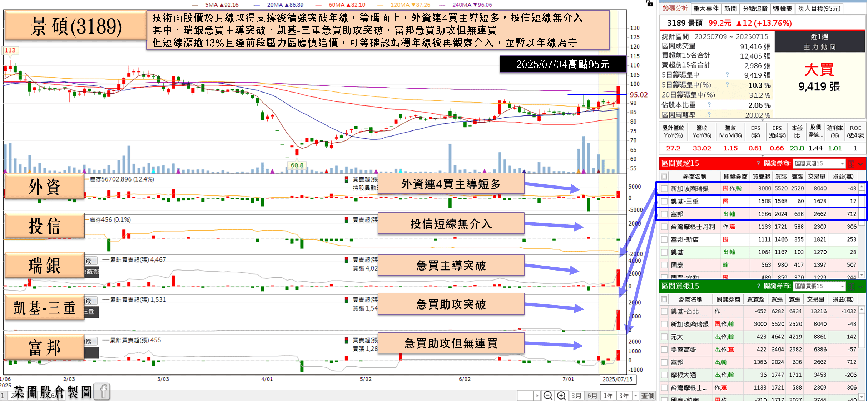Open help icon next to 區間周轉率
This screenshot has height=411, width=868.
click(x=709, y=115)
